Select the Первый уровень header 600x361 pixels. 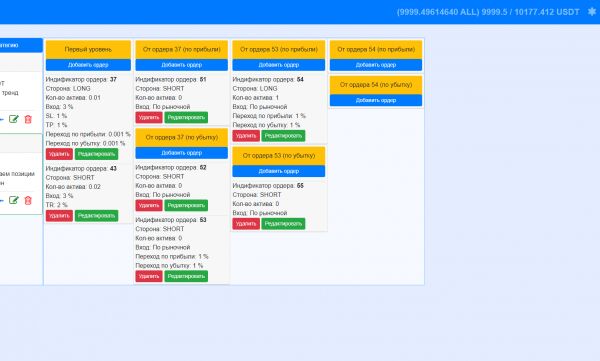point(88,49)
